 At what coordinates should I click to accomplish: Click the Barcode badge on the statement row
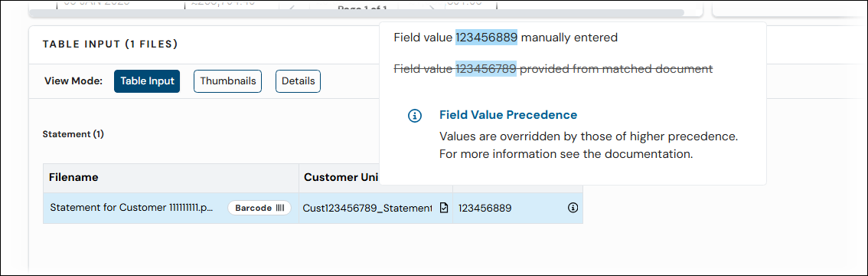click(x=259, y=208)
